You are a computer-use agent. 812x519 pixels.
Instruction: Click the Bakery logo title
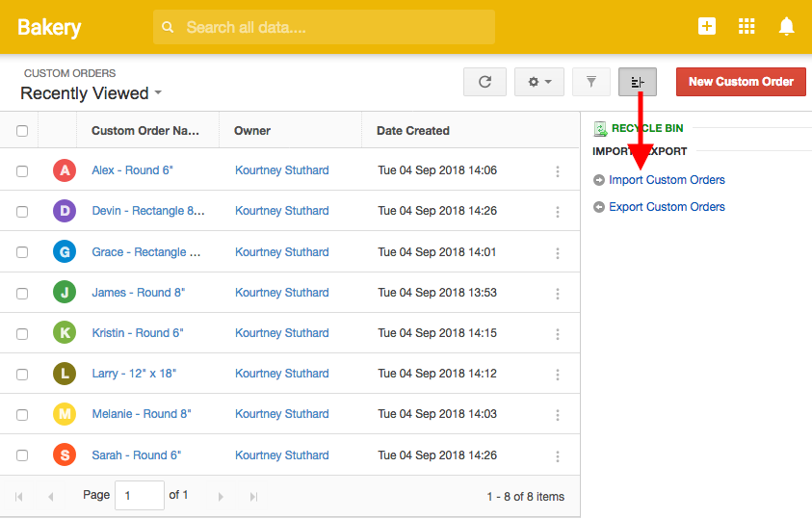49,27
